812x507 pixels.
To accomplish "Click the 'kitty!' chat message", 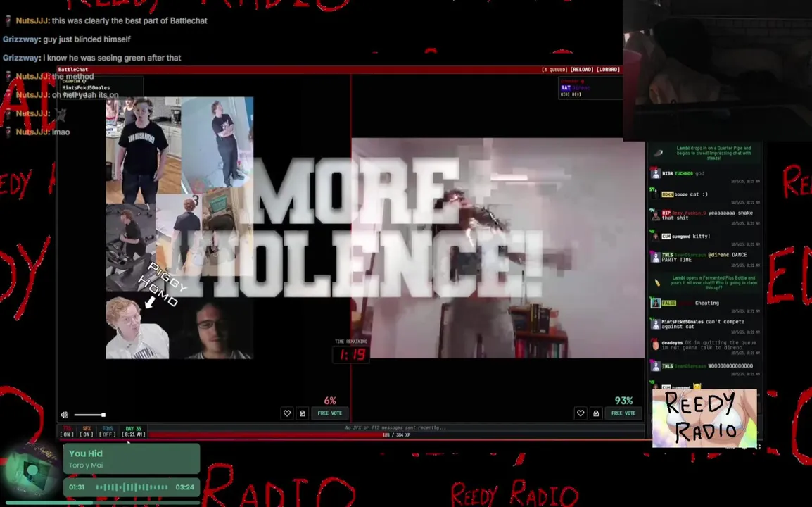I will pyautogui.click(x=702, y=237).
